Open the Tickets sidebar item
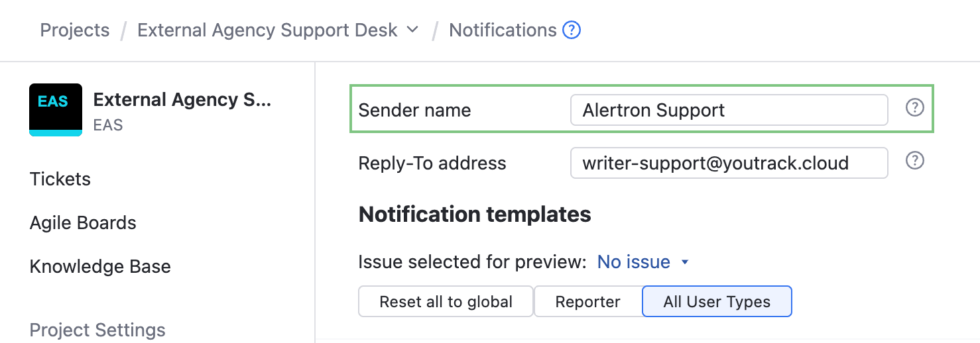This screenshot has height=343, width=980. point(60,179)
